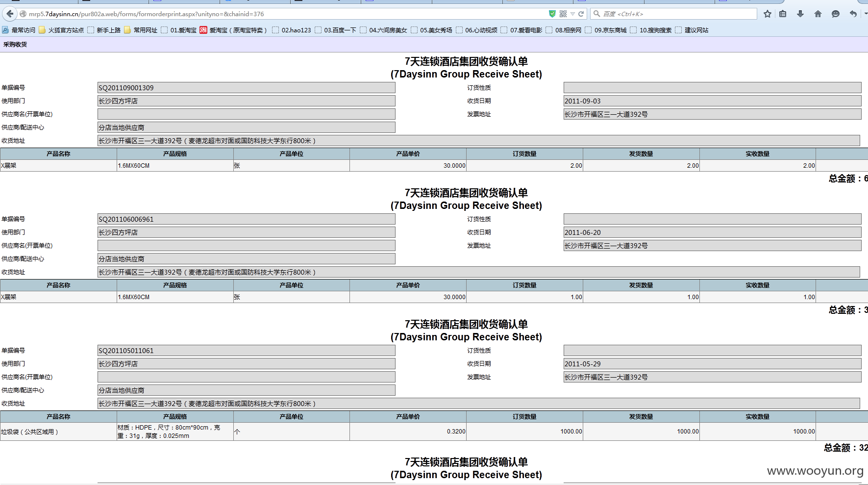Click the undo curved arrow icon

(x=853, y=14)
